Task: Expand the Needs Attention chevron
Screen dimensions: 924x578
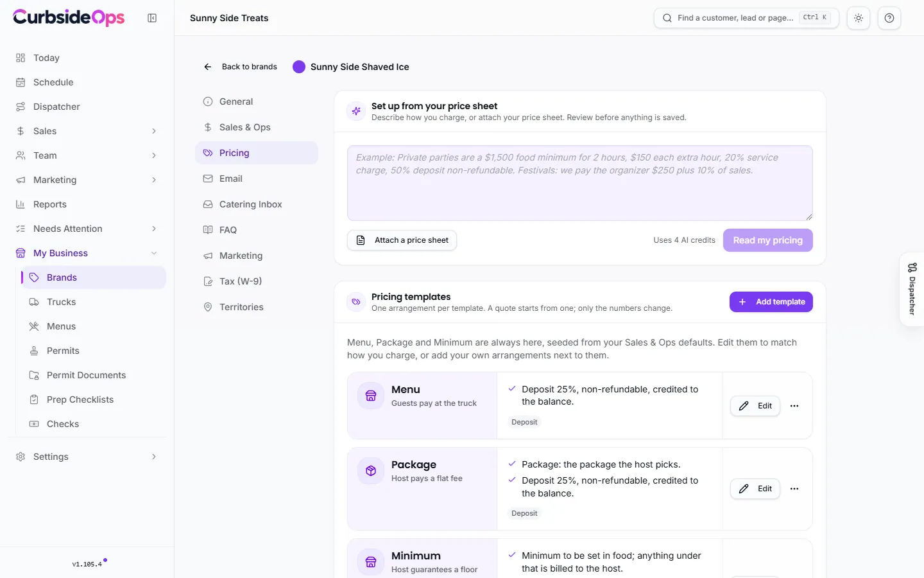Action: [x=154, y=229]
